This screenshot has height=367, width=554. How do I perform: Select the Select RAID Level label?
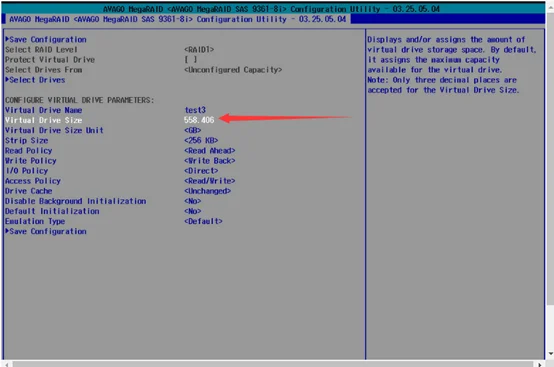coord(41,49)
